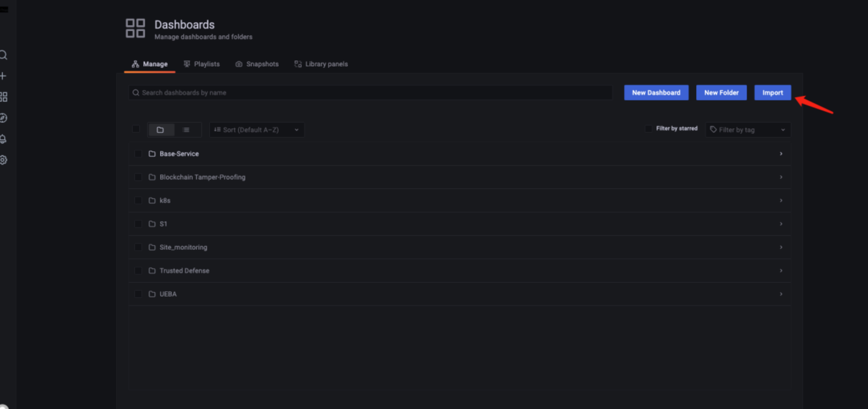The image size is (868, 409).
Task: Click the Import button
Action: (772, 93)
